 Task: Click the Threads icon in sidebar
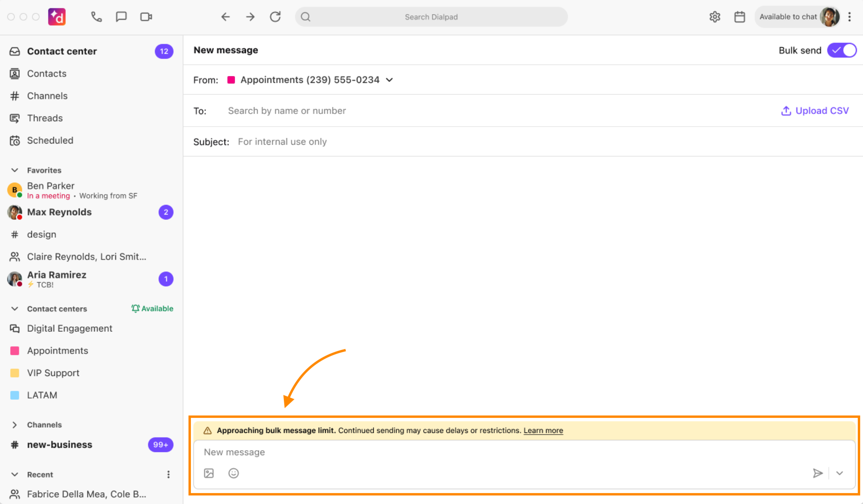tap(15, 118)
